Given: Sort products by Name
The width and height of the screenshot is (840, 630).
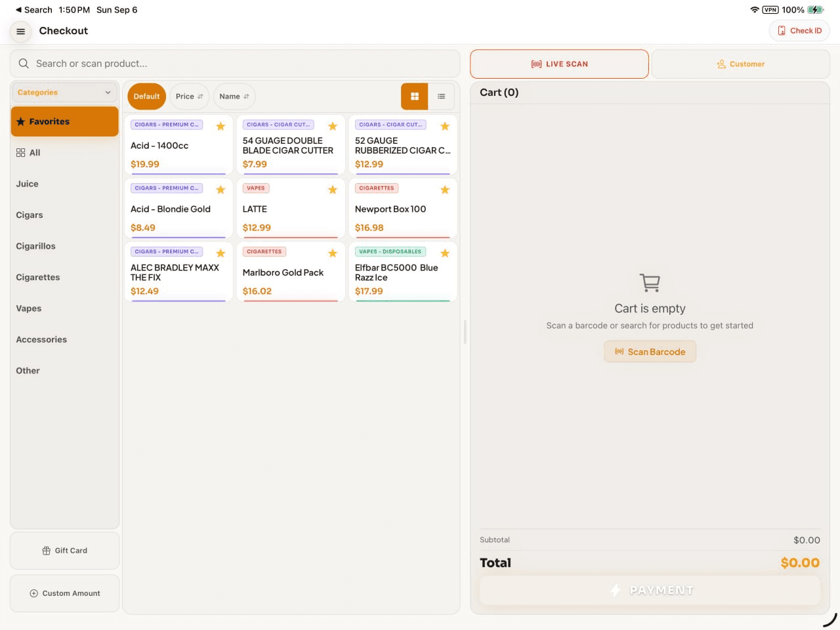Looking at the screenshot, I should pos(234,96).
